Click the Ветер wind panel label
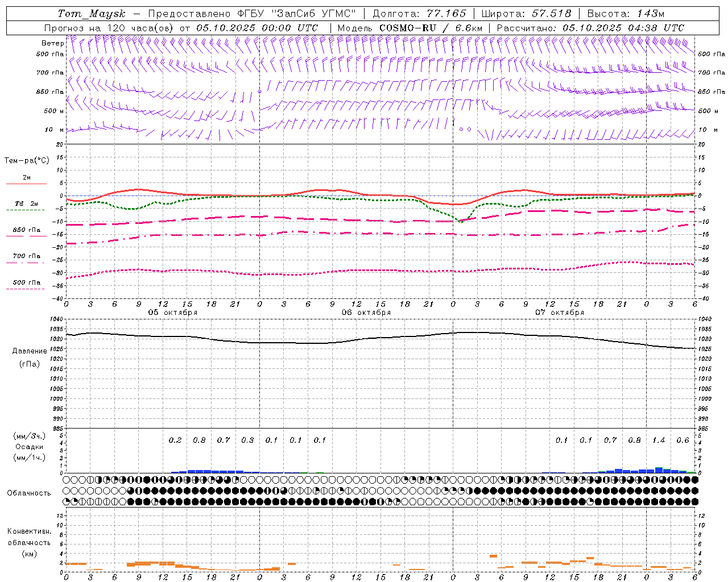This screenshot has height=582, width=728. [52, 43]
